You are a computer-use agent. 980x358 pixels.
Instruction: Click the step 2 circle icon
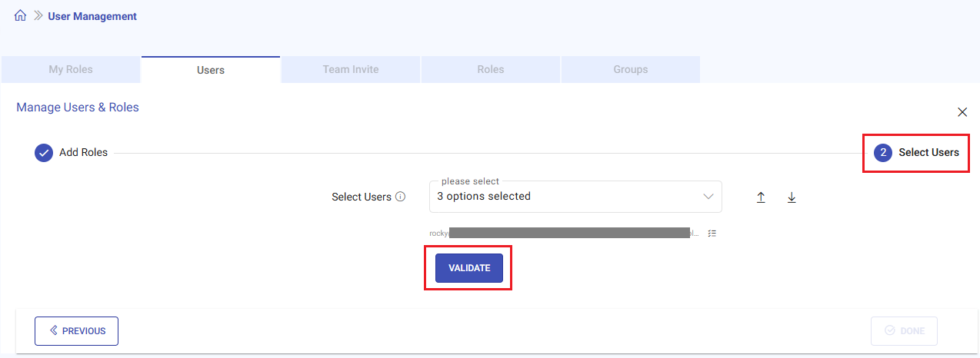click(883, 153)
